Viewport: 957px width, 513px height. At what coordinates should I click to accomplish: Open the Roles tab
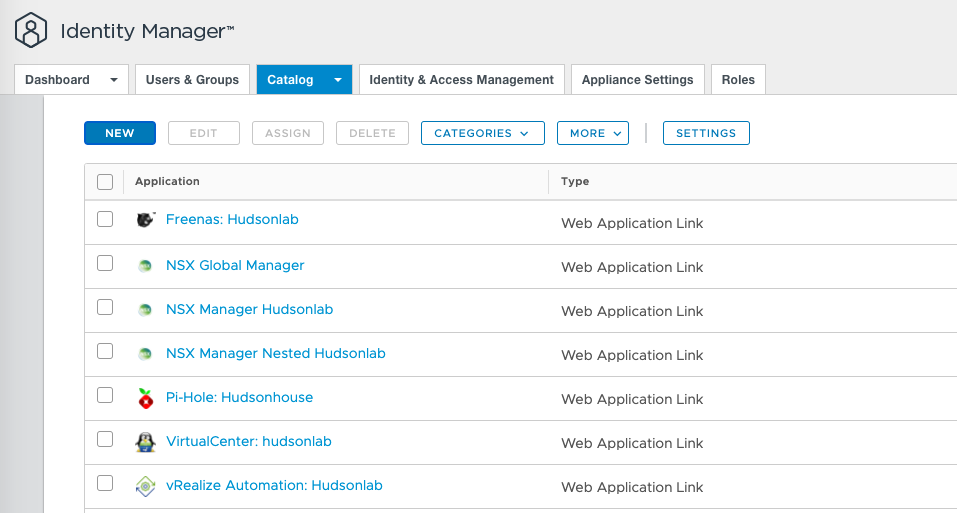pos(739,80)
